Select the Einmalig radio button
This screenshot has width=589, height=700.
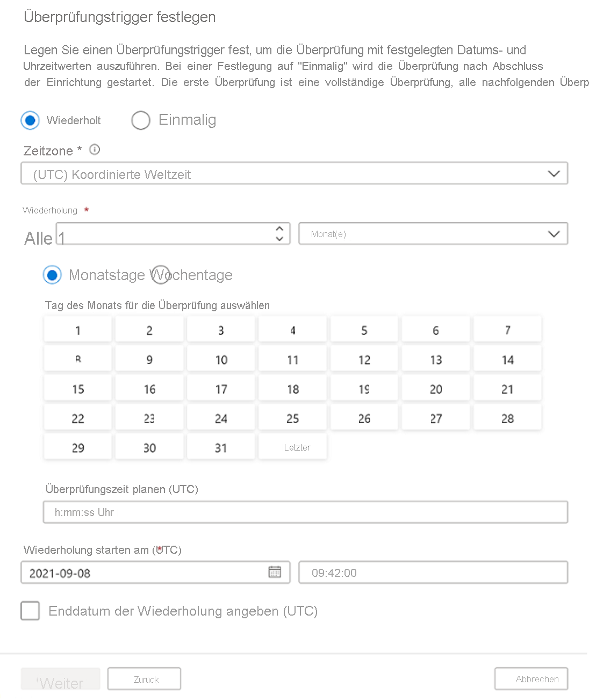[x=141, y=120]
